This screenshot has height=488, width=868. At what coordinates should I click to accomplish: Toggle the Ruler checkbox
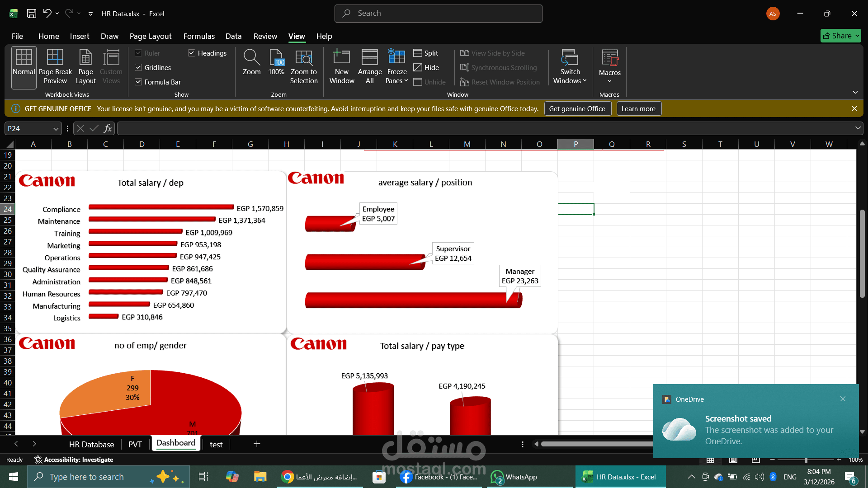(138, 53)
